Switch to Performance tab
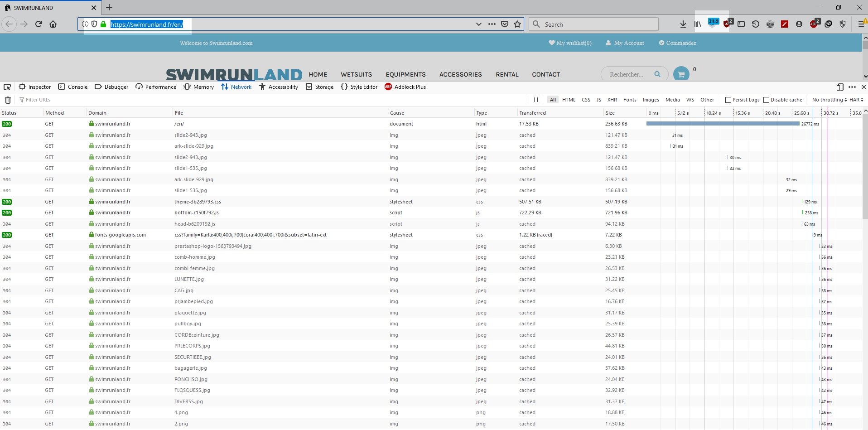 point(156,87)
